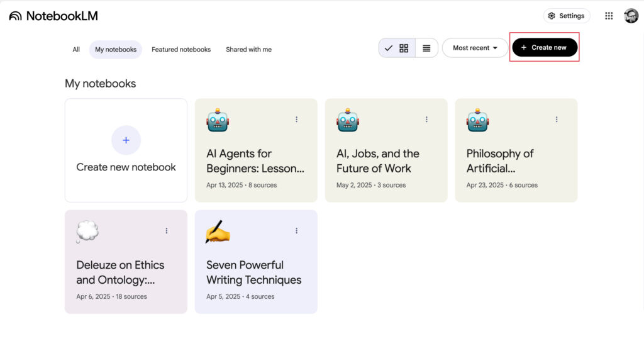Select the All tab
The height and width of the screenshot is (341, 644).
(x=76, y=50)
